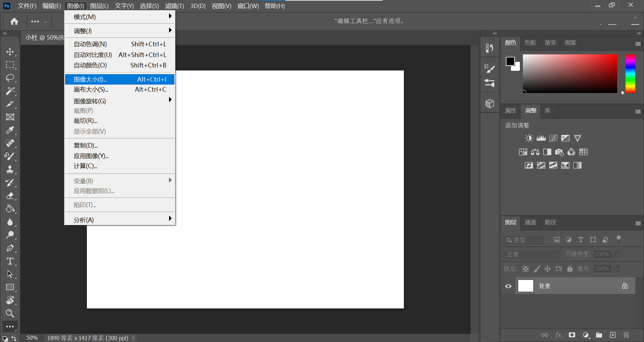Toggle visibility of 背景 layer
The width and height of the screenshot is (644, 342).
point(508,286)
